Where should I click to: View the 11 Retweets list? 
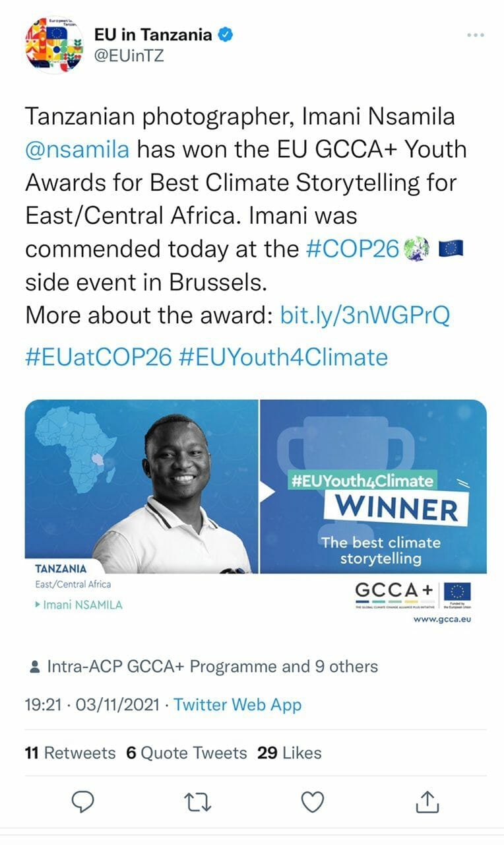[70, 753]
